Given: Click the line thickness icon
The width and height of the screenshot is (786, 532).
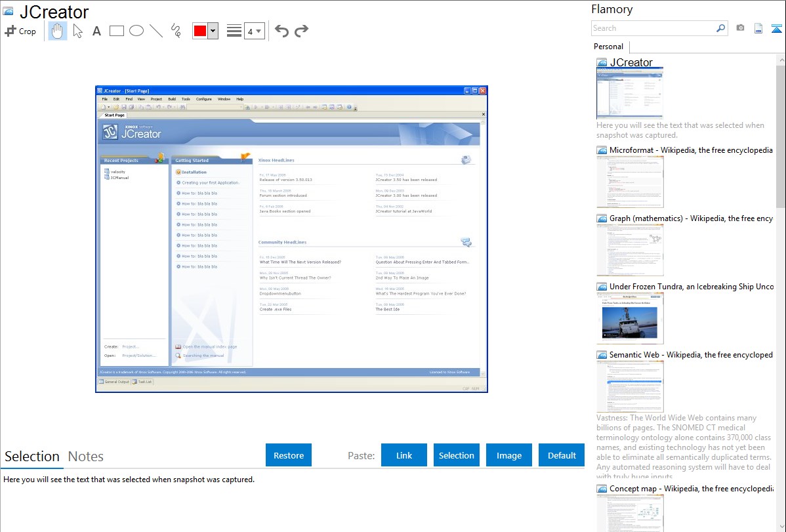Looking at the screenshot, I should [234, 31].
